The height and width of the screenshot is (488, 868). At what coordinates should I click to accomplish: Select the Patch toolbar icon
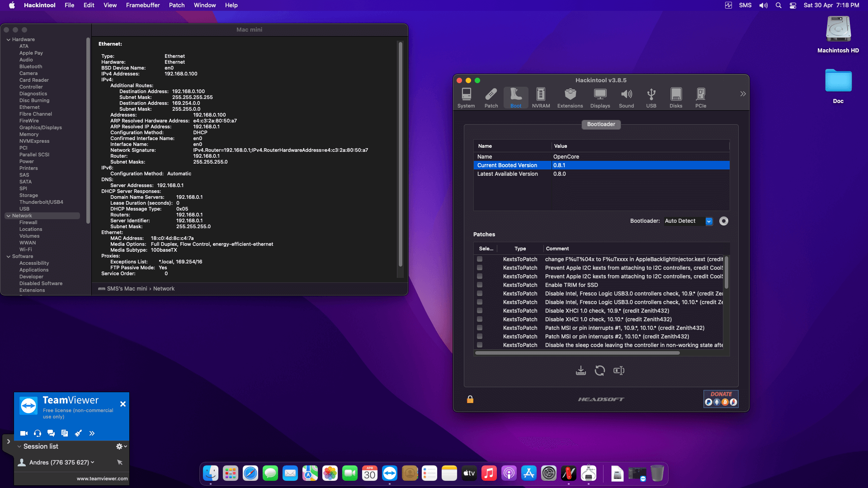[x=491, y=97]
